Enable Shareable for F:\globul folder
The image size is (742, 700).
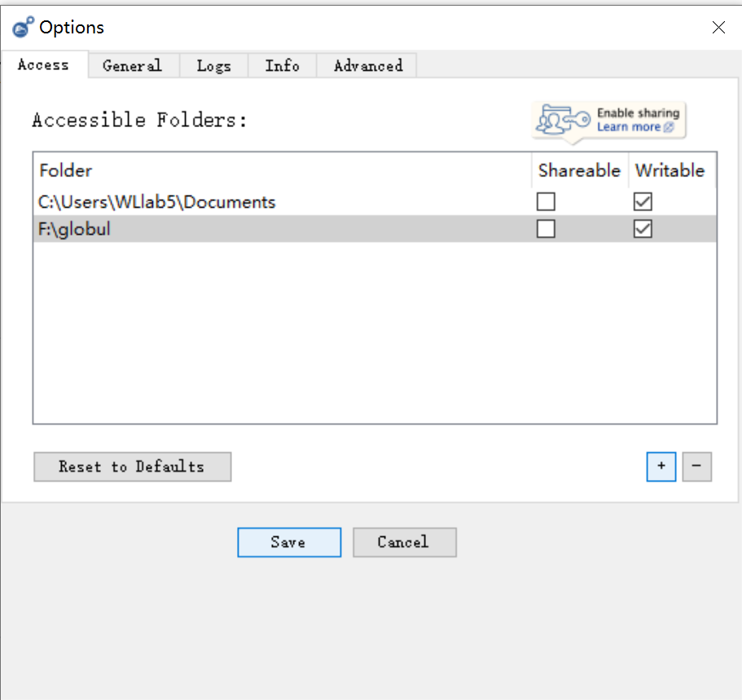click(x=546, y=230)
